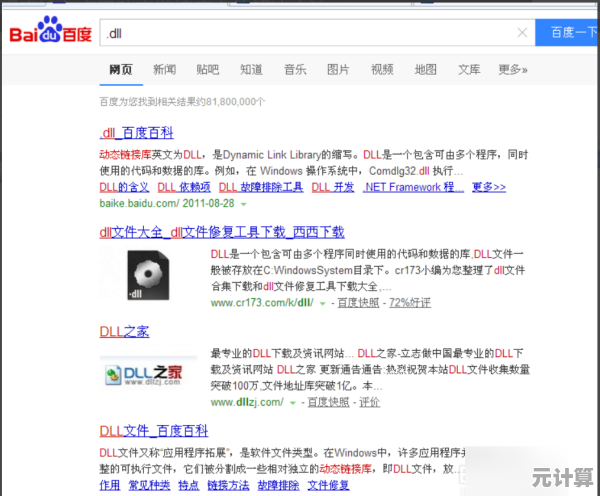Open 百度快照 for the dllzj result
The height and width of the screenshot is (496, 600).
(x=328, y=402)
